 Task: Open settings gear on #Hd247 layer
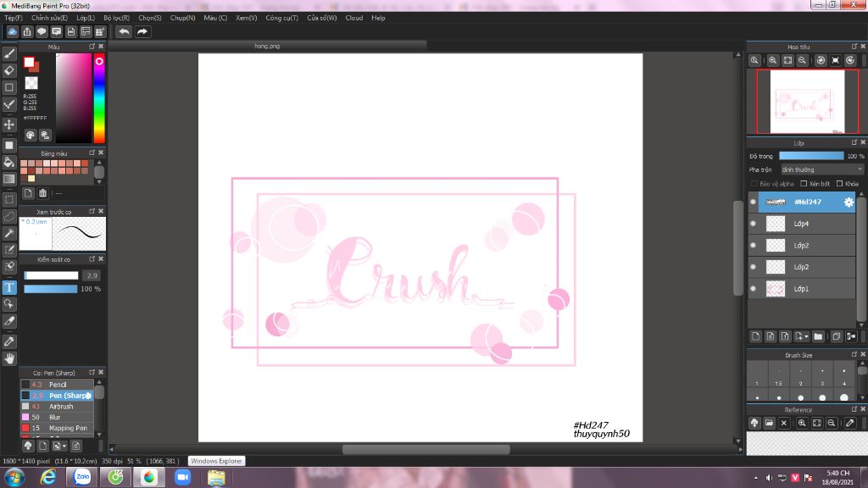tap(848, 202)
